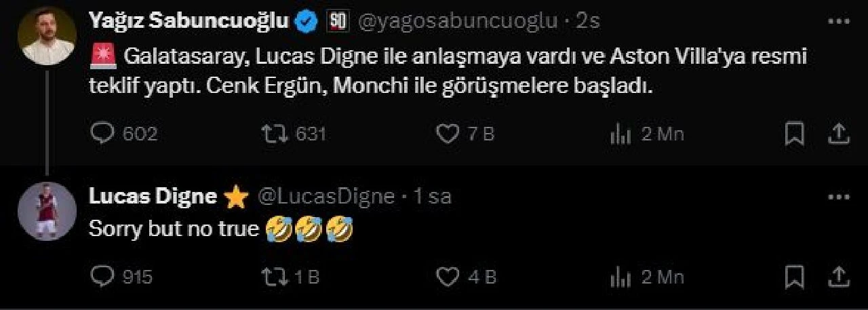View analytics of the Galatasaray tweet

620,134
